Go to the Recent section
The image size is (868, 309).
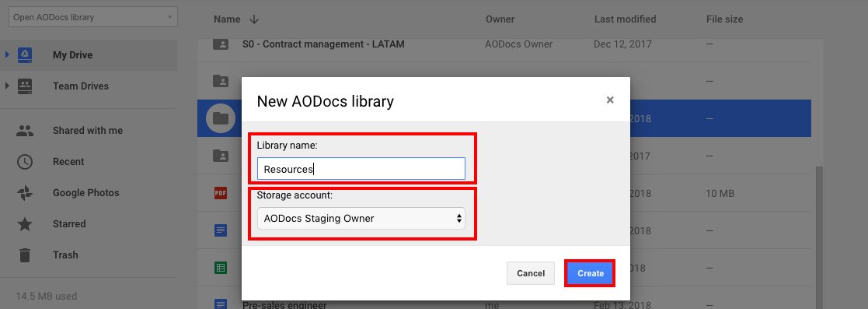pyautogui.click(x=68, y=161)
